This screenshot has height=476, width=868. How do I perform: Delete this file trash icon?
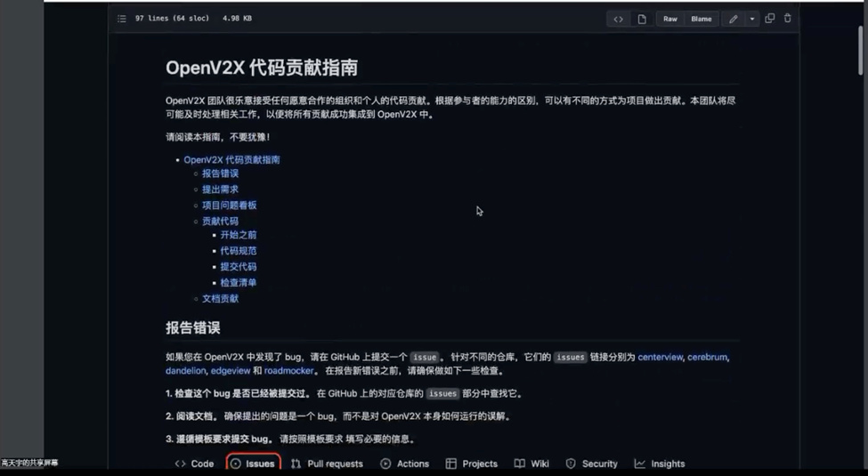point(787,19)
